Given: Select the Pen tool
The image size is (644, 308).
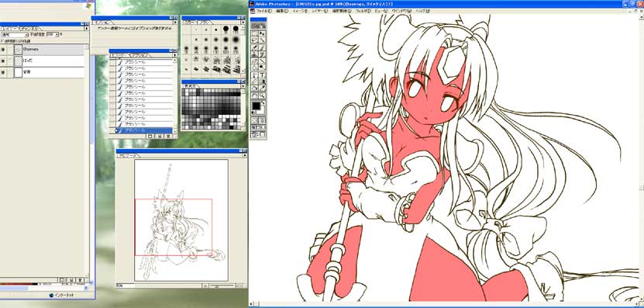Looking at the screenshot, I should [x=255, y=75].
